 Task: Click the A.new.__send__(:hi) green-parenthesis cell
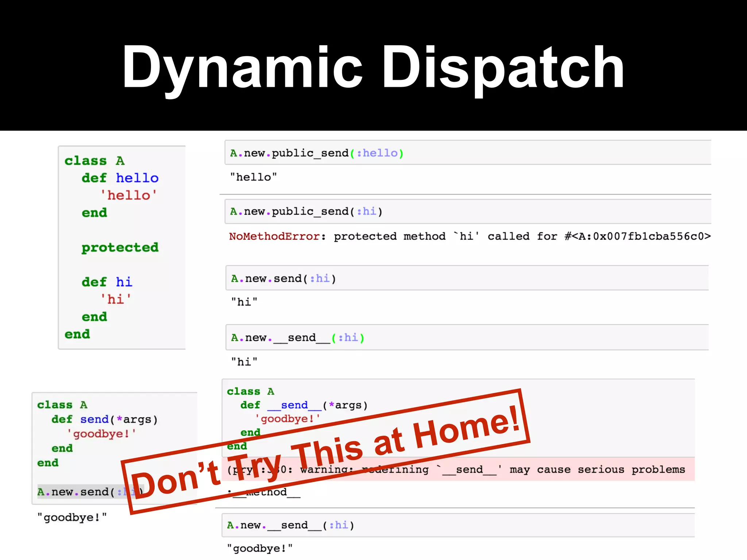(298, 338)
